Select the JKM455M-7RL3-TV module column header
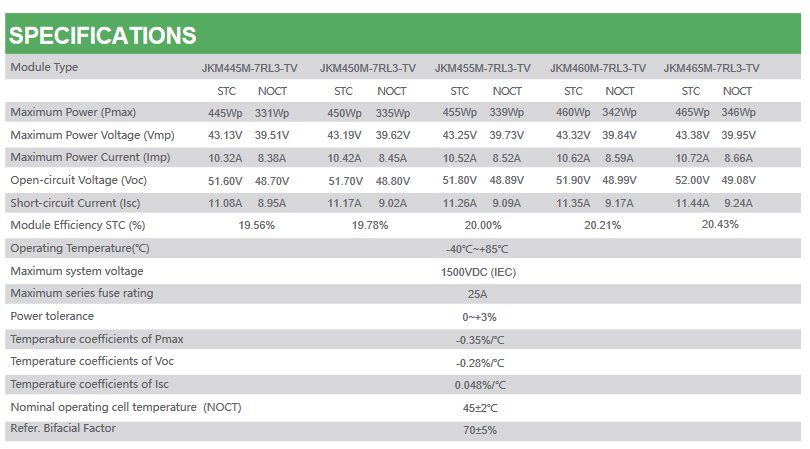 [x=482, y=68]
